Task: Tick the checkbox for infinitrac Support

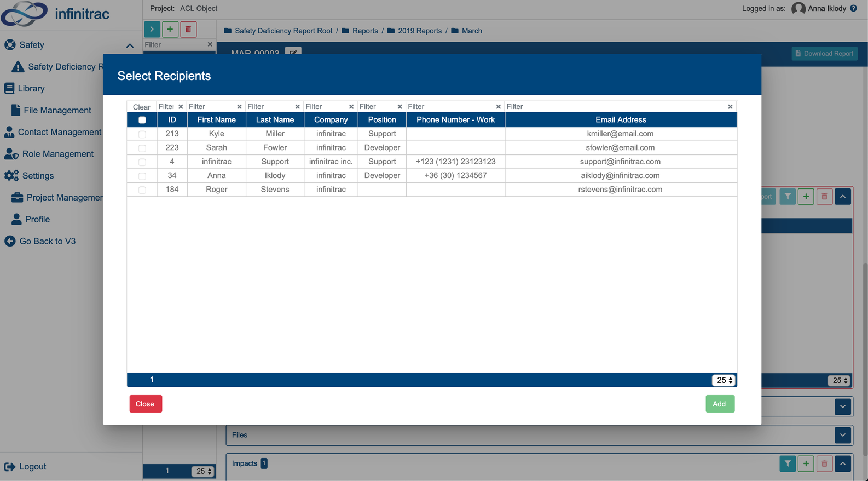Action: [142, 162]
